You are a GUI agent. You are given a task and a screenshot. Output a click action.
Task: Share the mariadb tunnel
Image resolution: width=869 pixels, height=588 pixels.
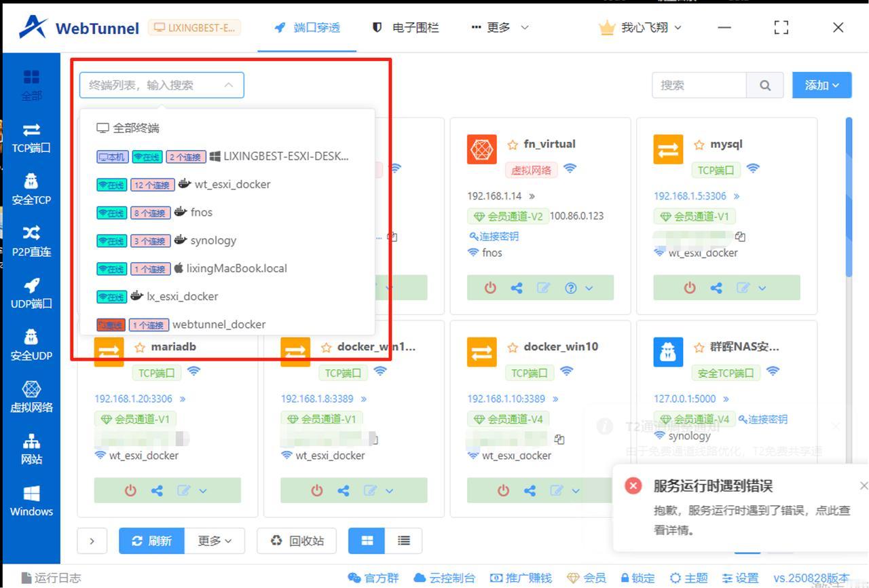(x=157, y=490)
